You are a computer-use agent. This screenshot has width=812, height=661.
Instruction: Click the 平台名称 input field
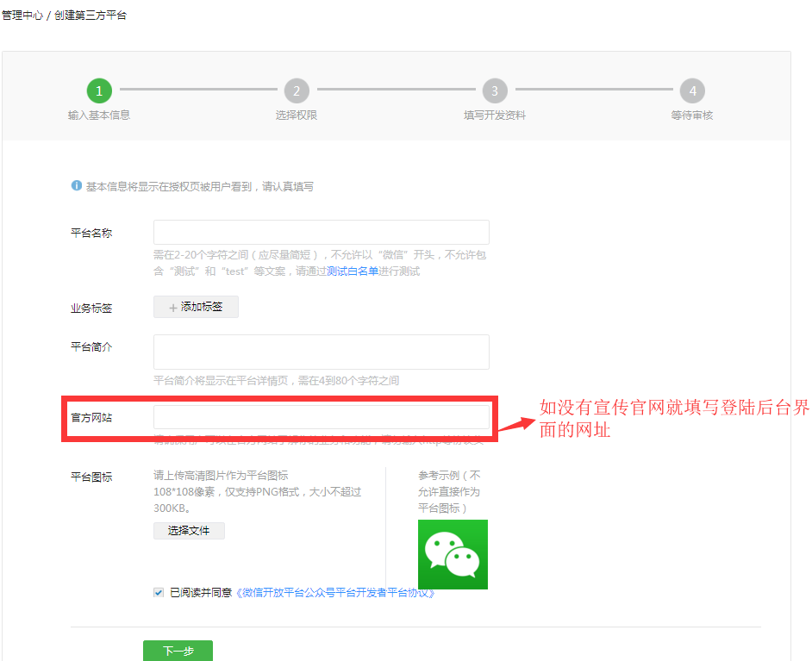tap(321, 233)
